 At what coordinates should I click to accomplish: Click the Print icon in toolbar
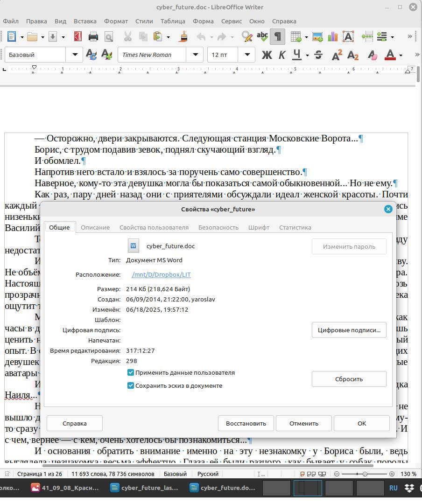click(93, 37)
